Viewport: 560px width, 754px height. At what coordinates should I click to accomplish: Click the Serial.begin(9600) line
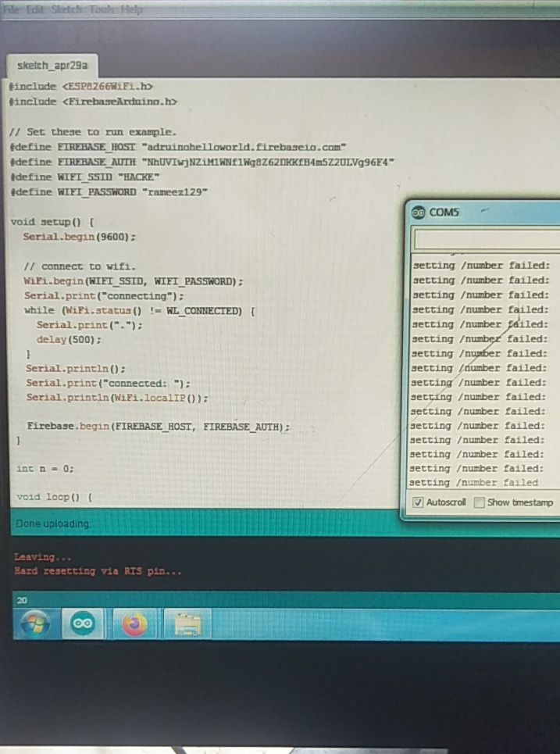coord(80,237)
